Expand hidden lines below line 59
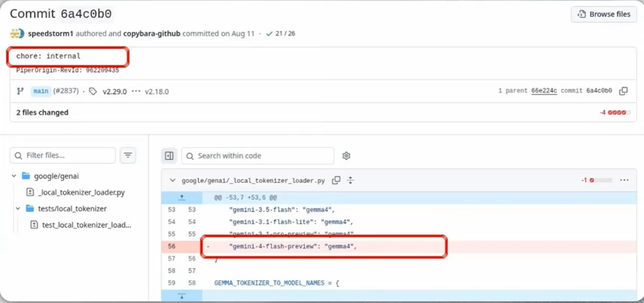 click(x=182, y=295)
